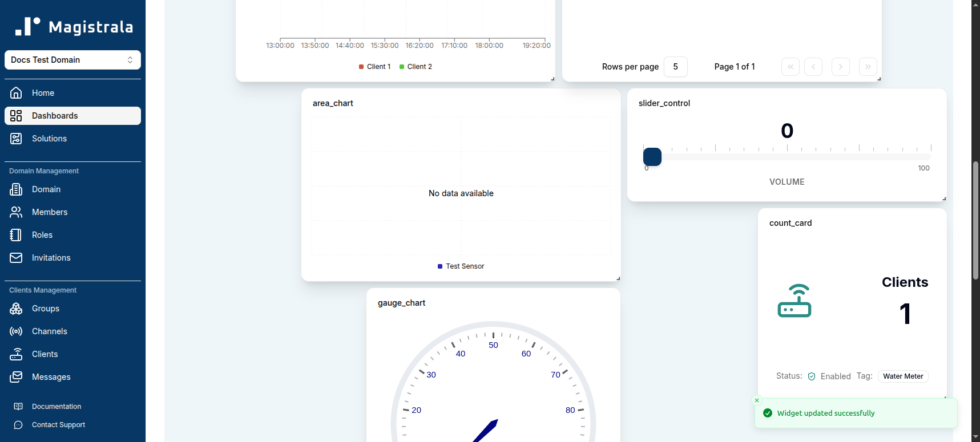Dismiss the Widget updated notification

pyautogui.click(x=757, y=400)
